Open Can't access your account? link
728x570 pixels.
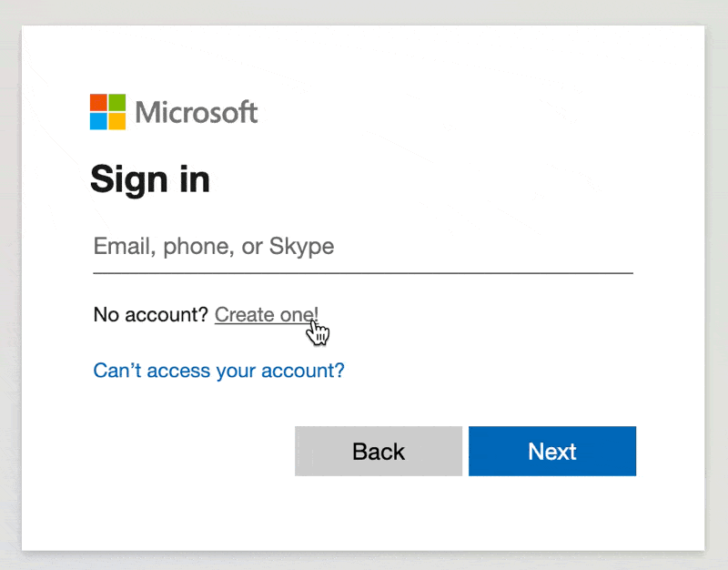pos(218,371)
